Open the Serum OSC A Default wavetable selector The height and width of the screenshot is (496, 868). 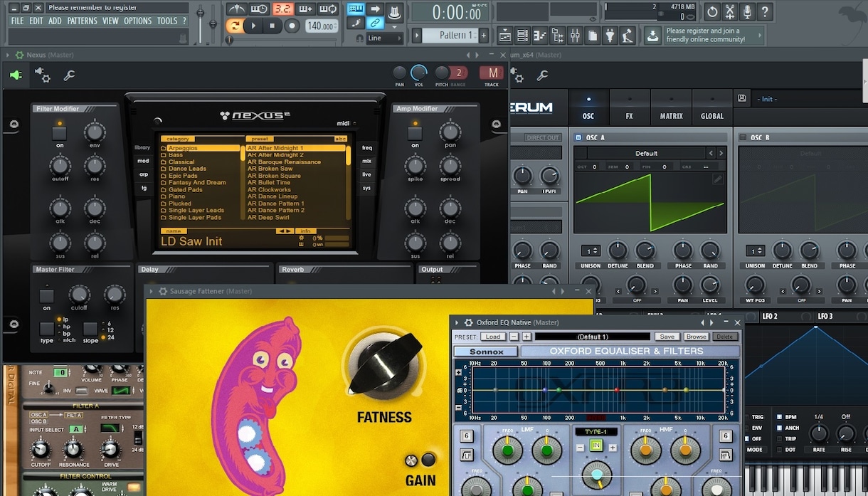pos(646,153)
